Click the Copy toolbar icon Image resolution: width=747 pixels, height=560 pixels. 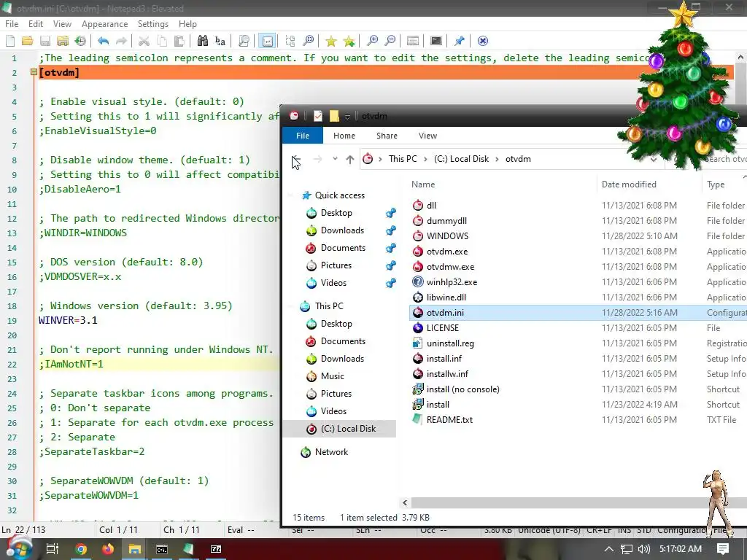tap(162, 41)
